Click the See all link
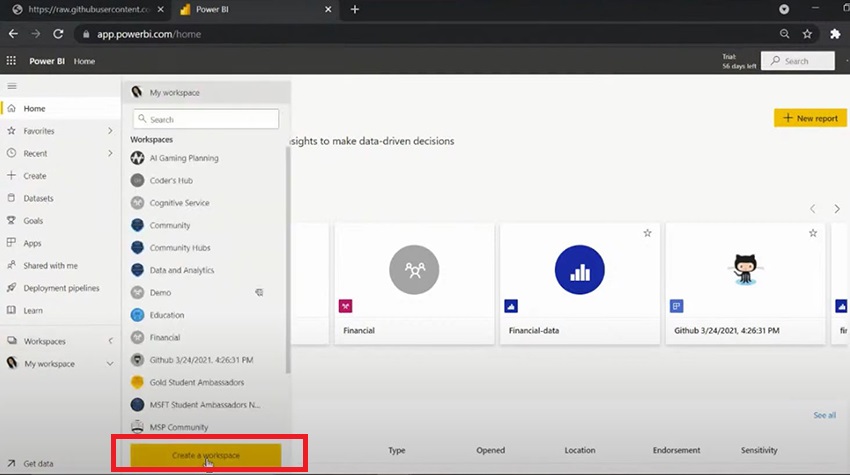The image size is (850, 475). coord(825,415)
